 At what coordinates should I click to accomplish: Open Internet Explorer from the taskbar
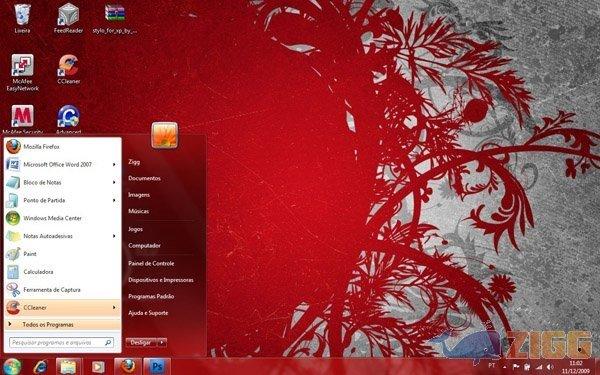point(40,367)
